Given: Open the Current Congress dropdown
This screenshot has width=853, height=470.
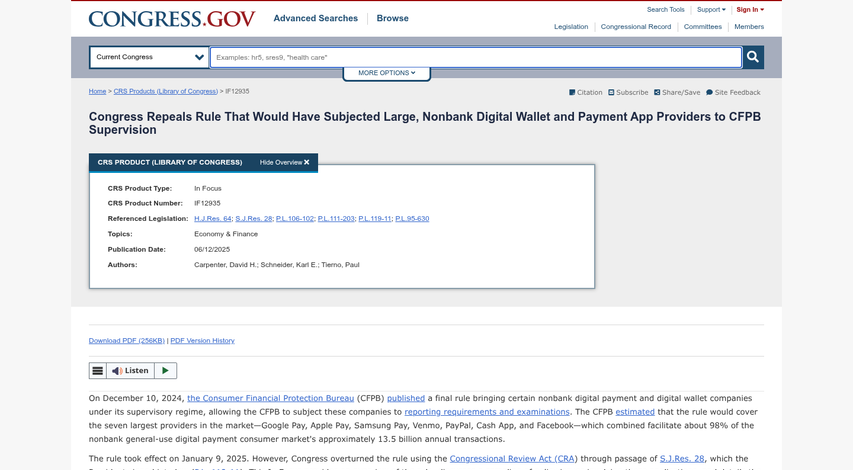Looking at the screenshot, I should [149, 57].
